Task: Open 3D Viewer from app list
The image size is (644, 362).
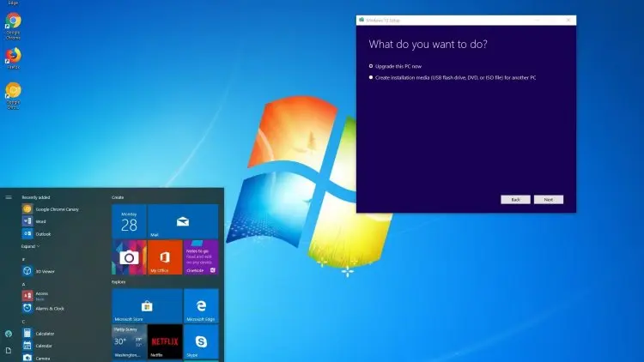Action: click(39, 271)
